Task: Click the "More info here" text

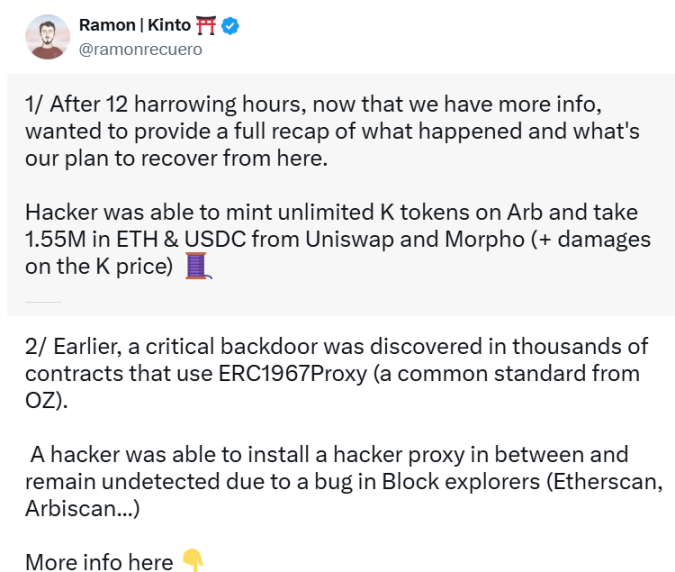Action: [x=99, y=562]
